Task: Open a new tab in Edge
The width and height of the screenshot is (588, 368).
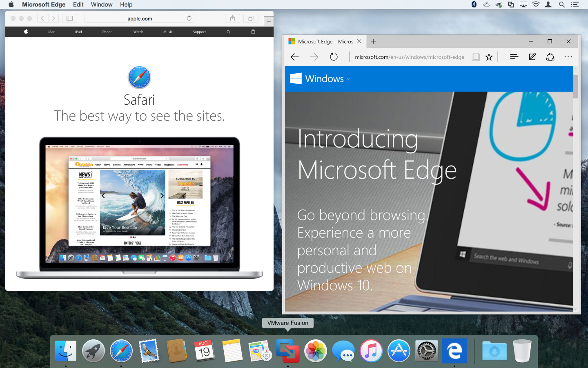Action: click(373, 41)
